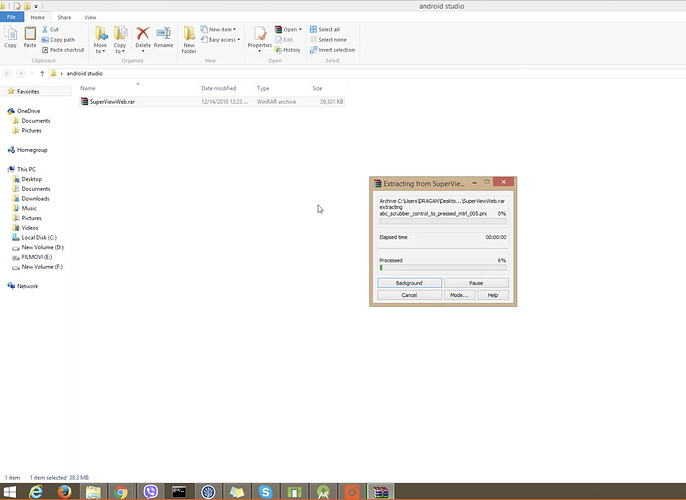Image resolution: width=686 pixels, height=500 pixels.
Task: Open Music folder in sidebar
Action: (x=29, y=208)
